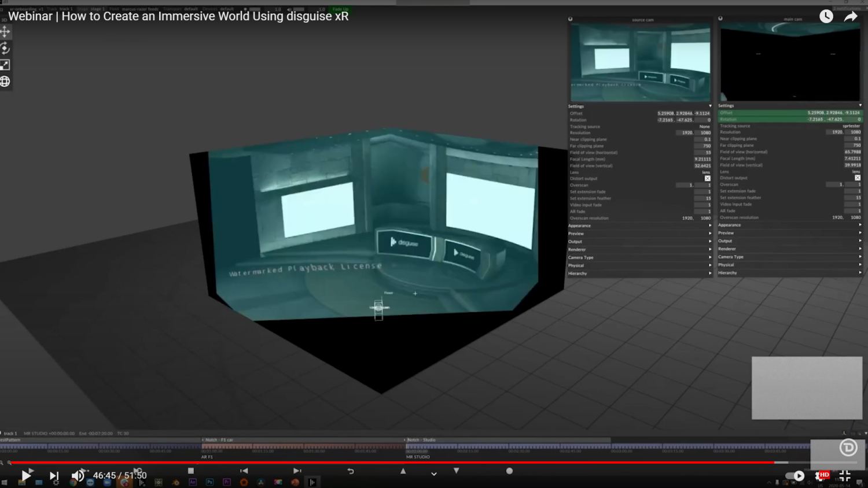
Task: Click Tracking source value sprtester in main cam
Action: [x=851, y=126]
